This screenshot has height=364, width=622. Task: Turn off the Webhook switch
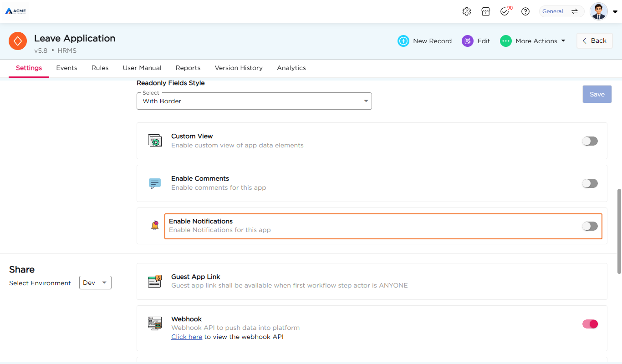coord(590,324)
